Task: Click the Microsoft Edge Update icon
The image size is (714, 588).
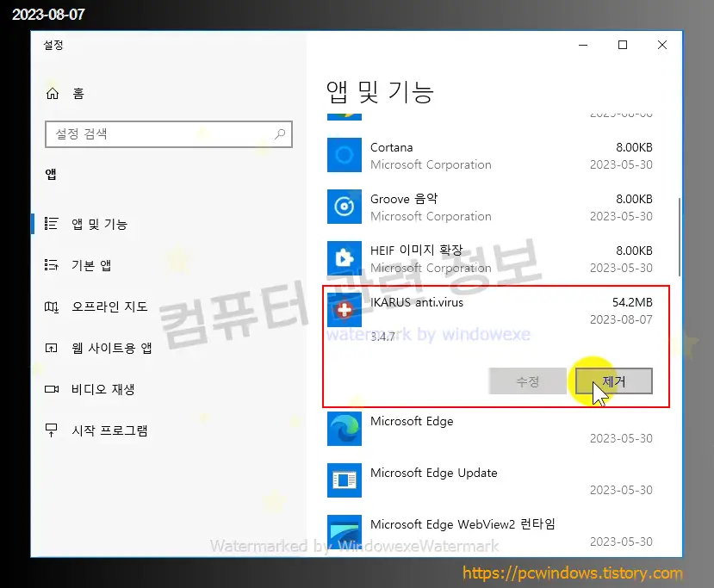Action: tap(345, 480)
